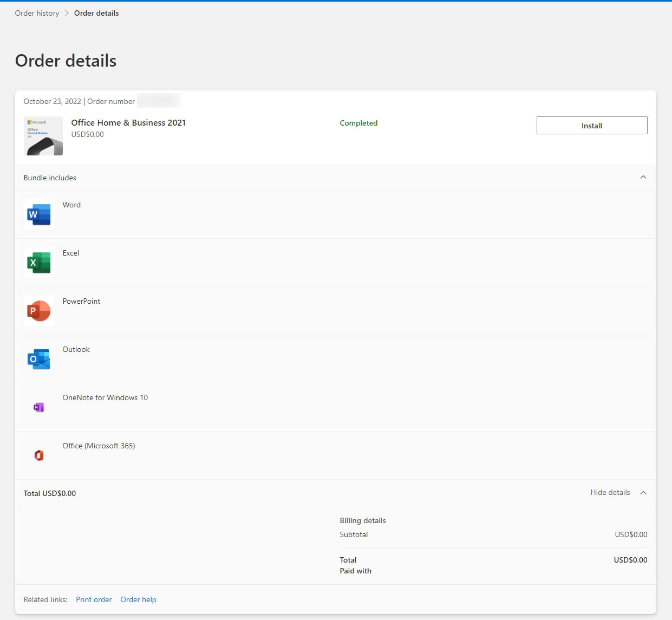
Task: Click the Paid with label
Action: (355, 571)
